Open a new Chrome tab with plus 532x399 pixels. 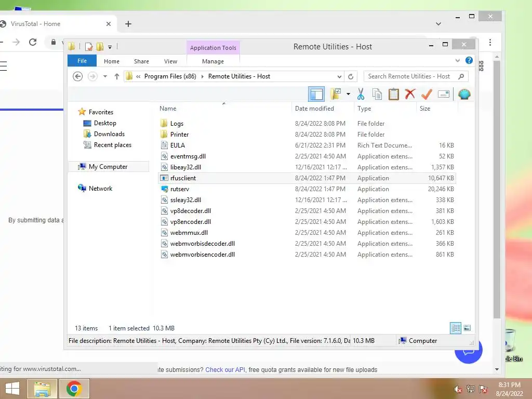[128, 24]
